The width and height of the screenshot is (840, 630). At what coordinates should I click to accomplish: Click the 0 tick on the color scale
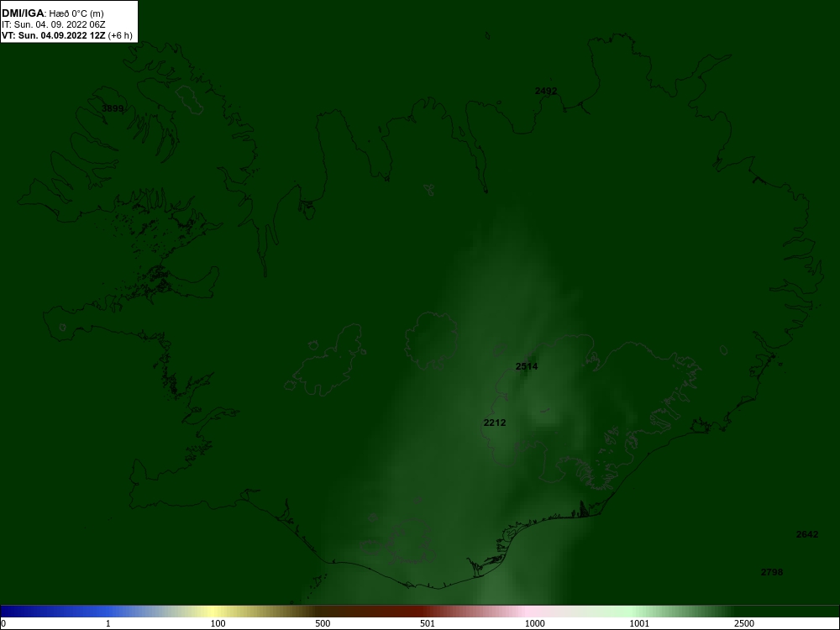pos(3,623)
